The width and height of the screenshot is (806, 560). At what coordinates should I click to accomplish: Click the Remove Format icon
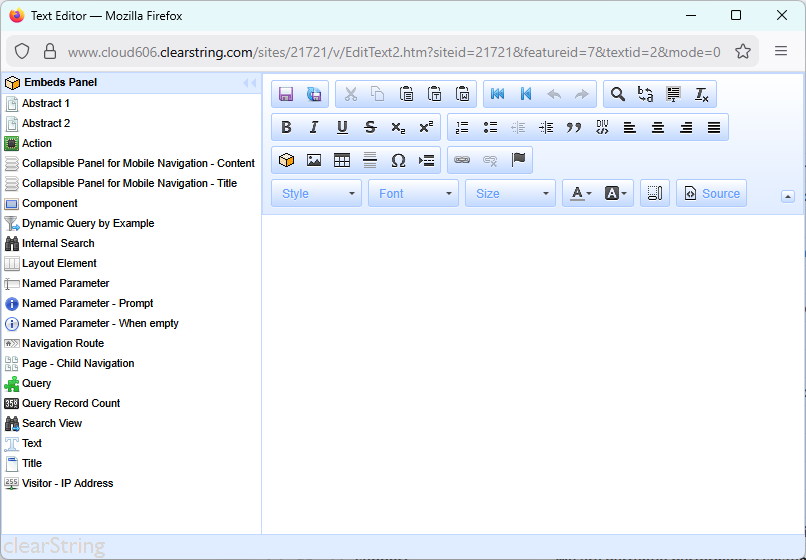[702, 95]
